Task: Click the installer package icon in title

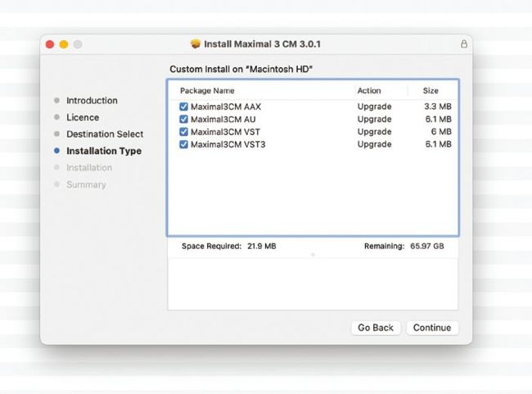Action: [195, 43]
